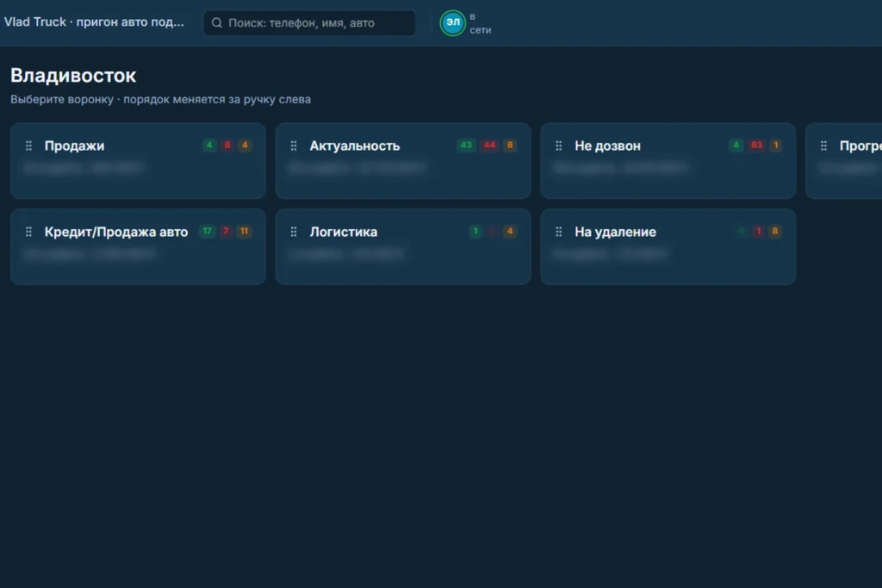
Task: Click the drag handle beside Логистика
Action: click(294, 232)
